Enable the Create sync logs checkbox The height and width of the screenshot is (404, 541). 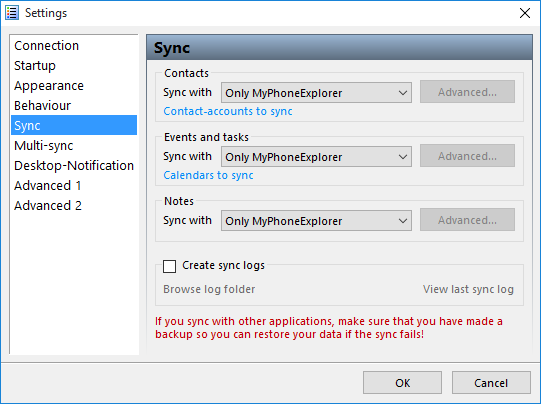169,266
